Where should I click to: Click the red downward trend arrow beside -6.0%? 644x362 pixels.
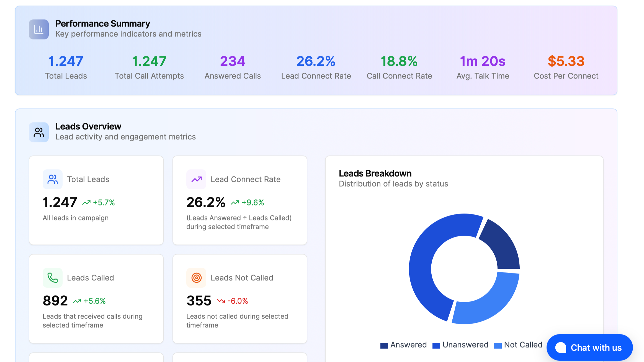tap(221, 301)
